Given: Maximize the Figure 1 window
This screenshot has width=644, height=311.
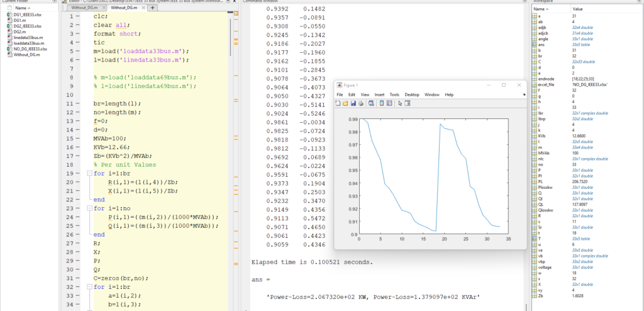Looking at the screenshot, I should coord(504,85).
